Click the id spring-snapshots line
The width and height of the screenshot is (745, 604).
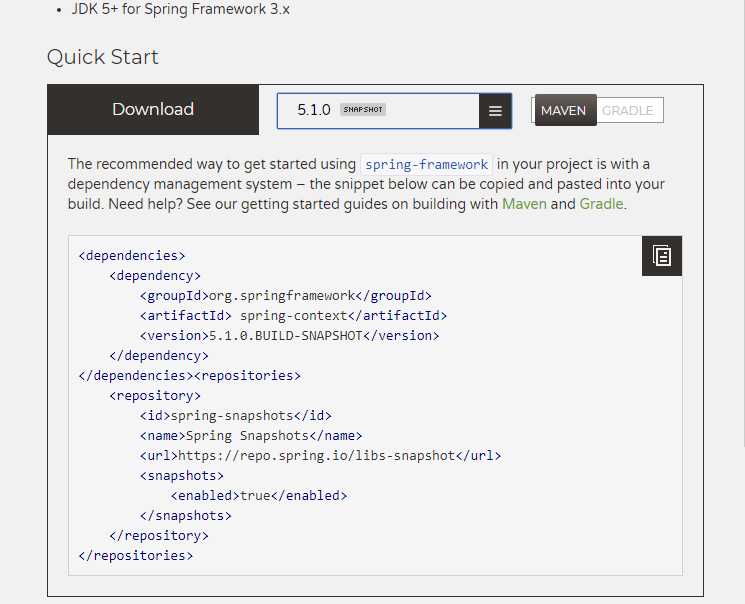236,415
